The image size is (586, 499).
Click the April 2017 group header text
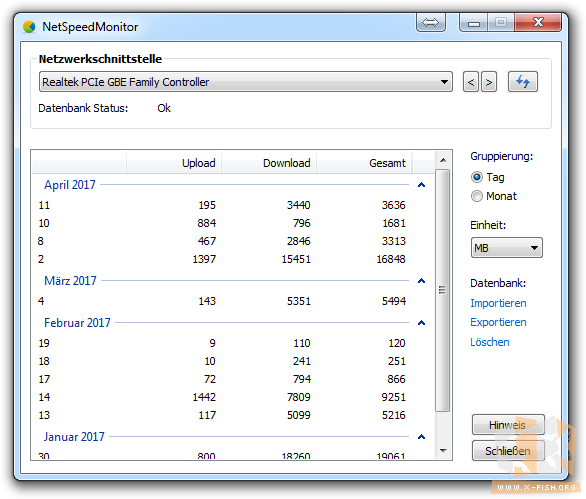coord(70,185)
